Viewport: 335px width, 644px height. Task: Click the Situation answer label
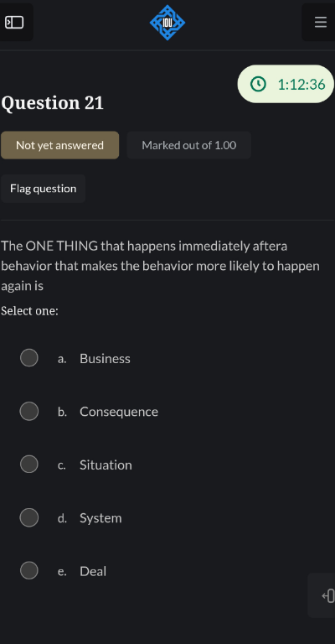click(106, 465)
